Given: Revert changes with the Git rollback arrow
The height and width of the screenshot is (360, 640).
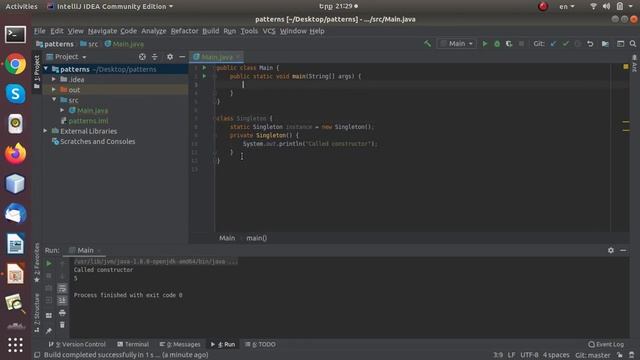Looking at the screenshot, I should point(590,44).
